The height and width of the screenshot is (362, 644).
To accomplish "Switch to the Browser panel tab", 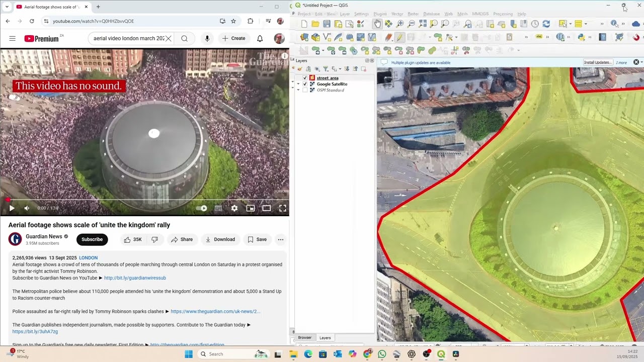I will pyautogui.click(x=305, y=337).
